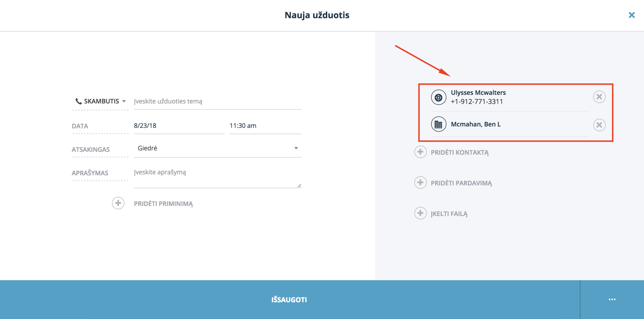Click the plus icon for PRIDĖTI PRIMINIMĄ
Screen dimensions: 644x319
118,203
